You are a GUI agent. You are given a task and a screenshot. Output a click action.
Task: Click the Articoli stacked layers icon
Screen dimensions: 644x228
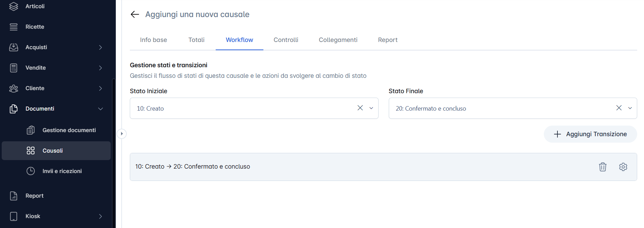click(14, 6)
